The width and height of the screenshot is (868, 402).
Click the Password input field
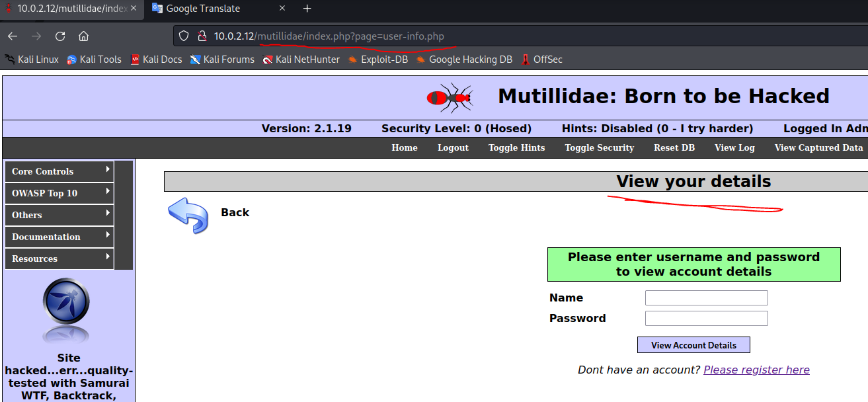tap(707, 319)
